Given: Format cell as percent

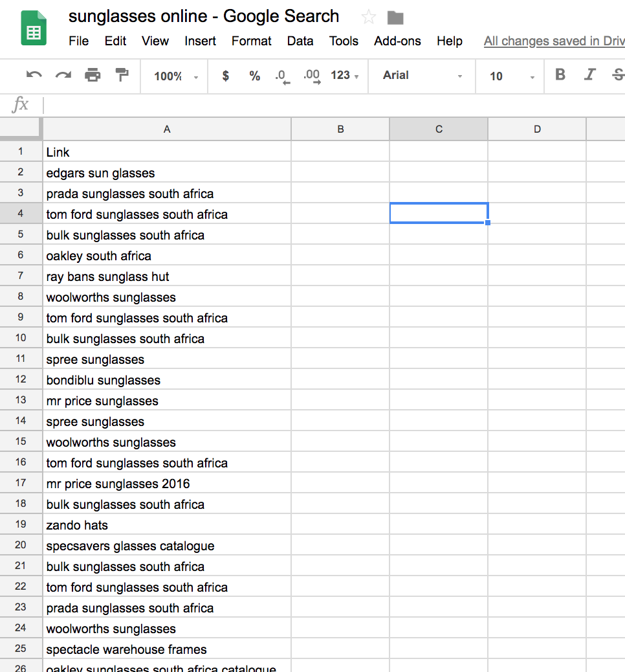Looking at the screenshot, I should 254,76.
